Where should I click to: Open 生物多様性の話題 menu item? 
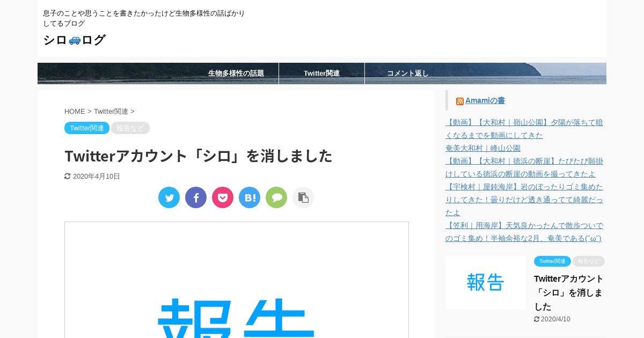click(236, 74)
